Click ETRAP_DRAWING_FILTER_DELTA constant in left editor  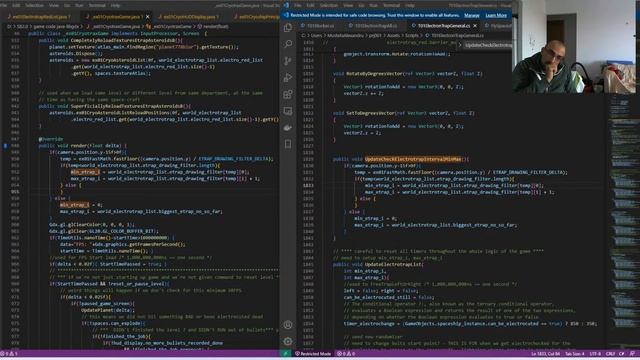point(233,159)
